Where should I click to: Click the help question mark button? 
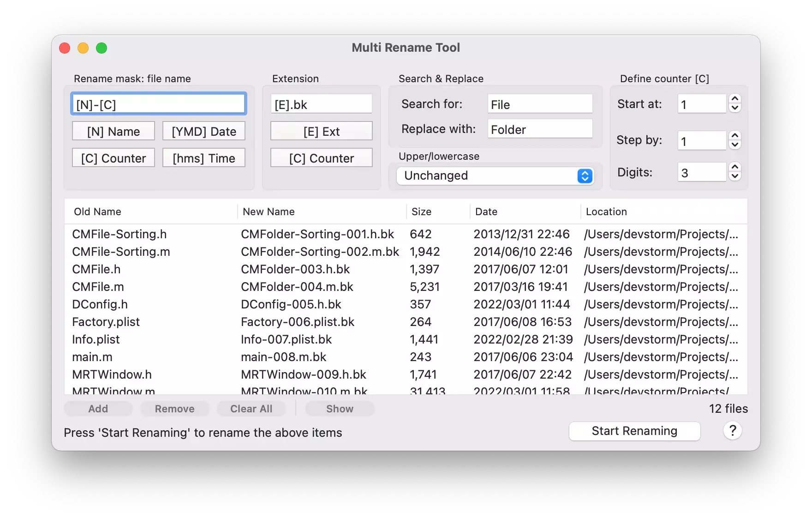click(x=732, y=431)
